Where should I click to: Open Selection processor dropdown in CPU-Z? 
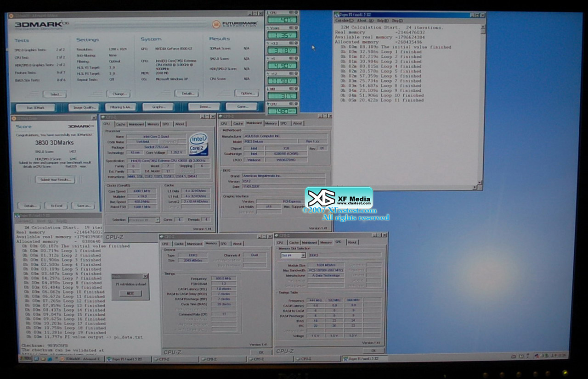tap(144, 220)
